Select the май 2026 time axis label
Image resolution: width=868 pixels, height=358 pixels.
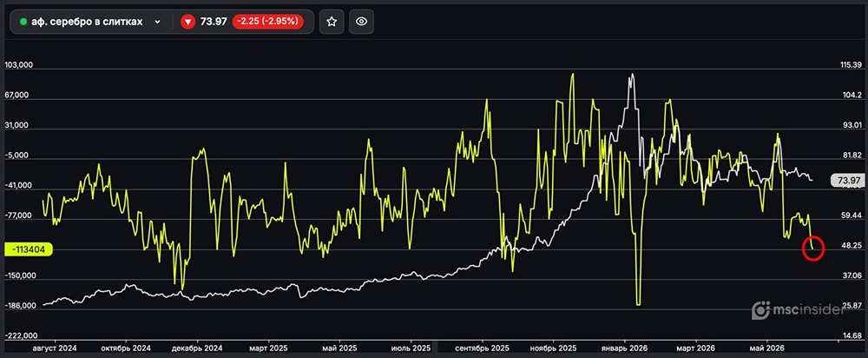766,348
